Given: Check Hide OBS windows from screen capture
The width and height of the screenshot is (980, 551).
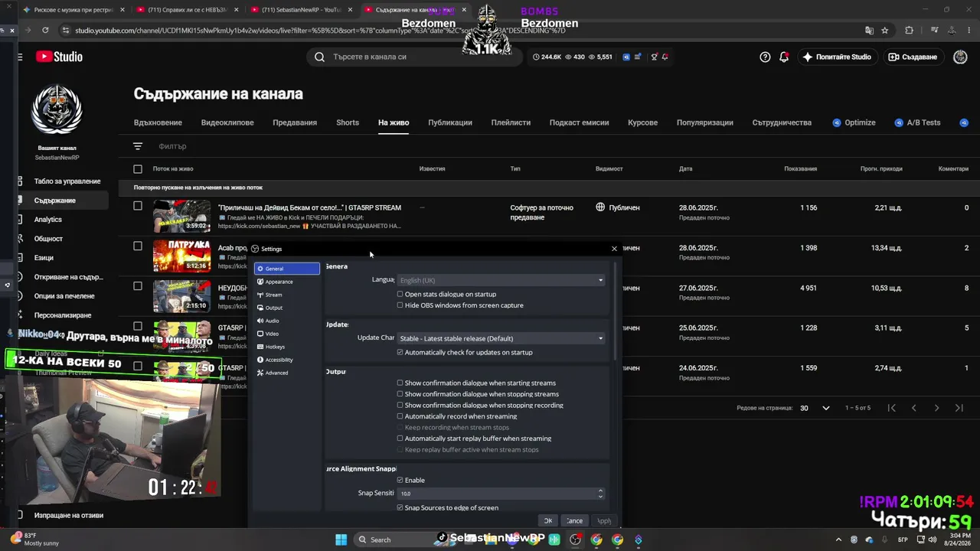Looking at the screenshot, I should (400, 305).
